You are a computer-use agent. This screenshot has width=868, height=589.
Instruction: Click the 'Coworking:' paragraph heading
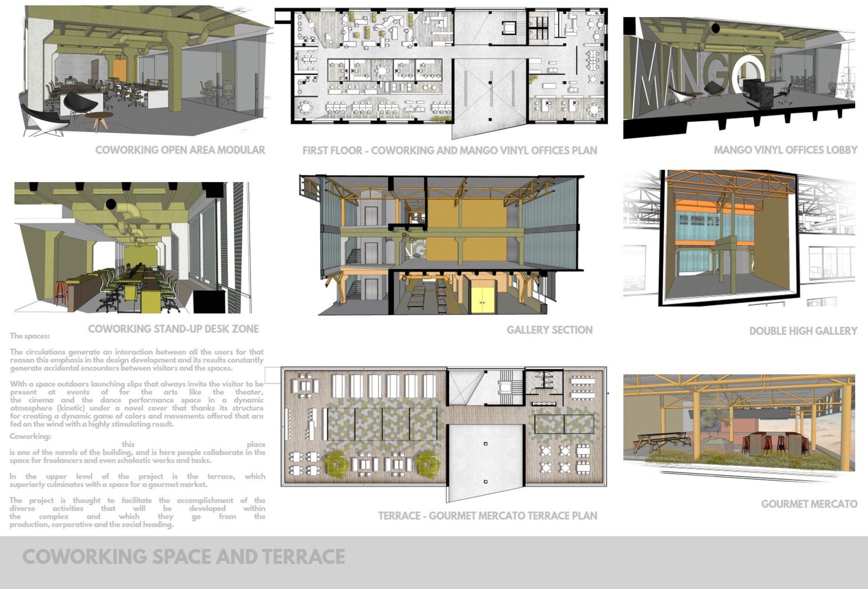30,436
